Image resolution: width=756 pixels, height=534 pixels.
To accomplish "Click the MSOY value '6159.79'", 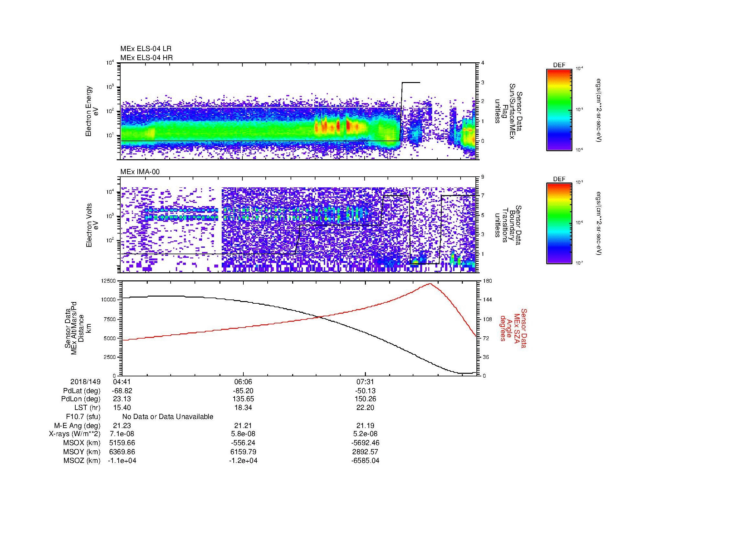I will click(243, 452).
